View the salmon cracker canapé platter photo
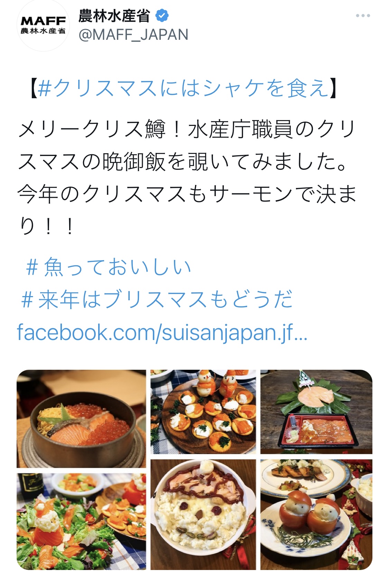The width and height of the screenshot is (389, 588). (203, 412)
